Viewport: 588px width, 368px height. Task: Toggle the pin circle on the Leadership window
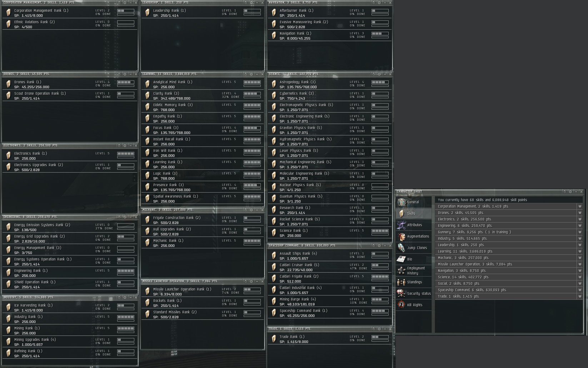tap(251, 3)
